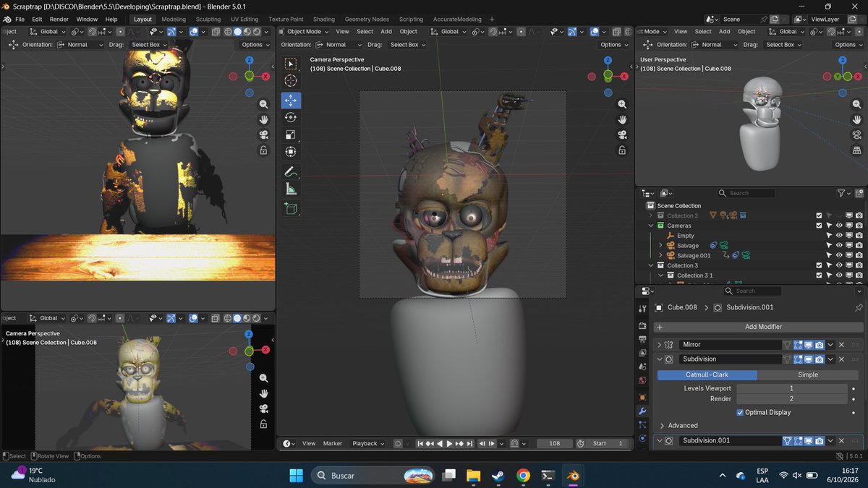Image resolution: width=868 pixels, height=488 pixels.
Task: Open the Render properties tab icon
Action: point(642,325)
